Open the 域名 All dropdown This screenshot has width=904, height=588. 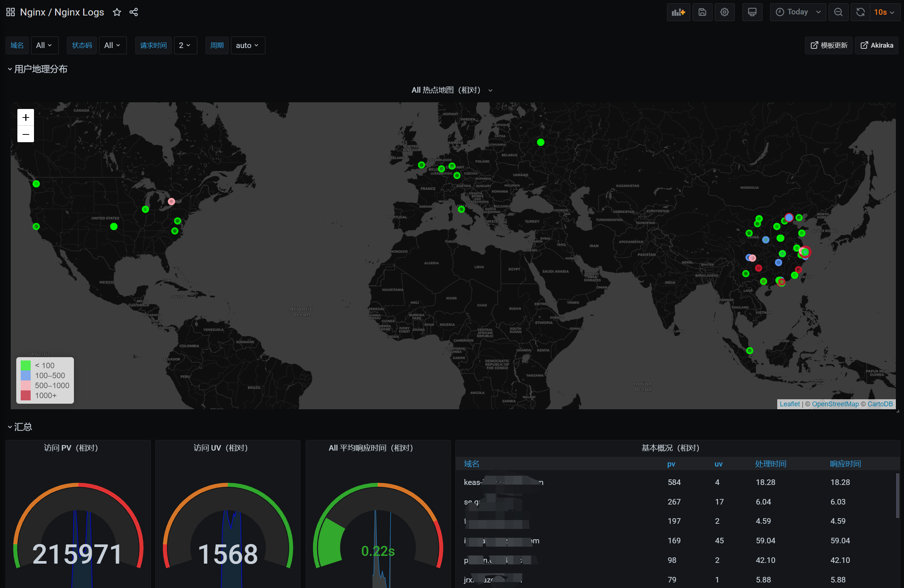(44, 45)
